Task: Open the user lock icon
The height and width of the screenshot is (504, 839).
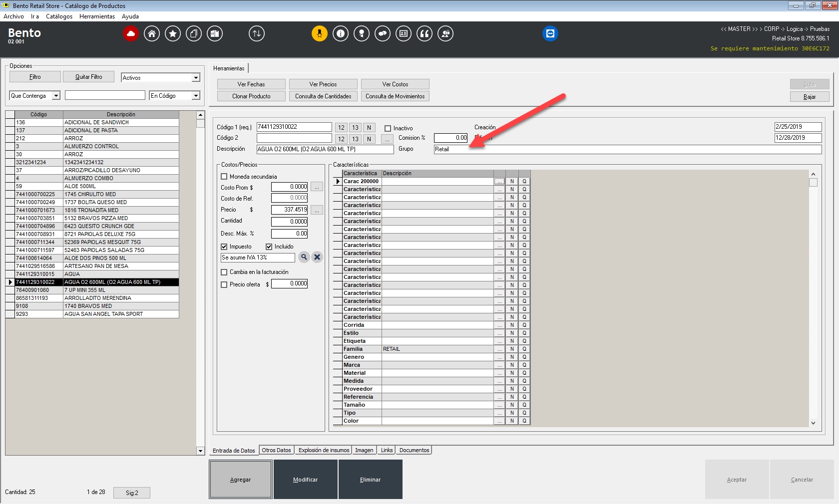Action: 445,33
